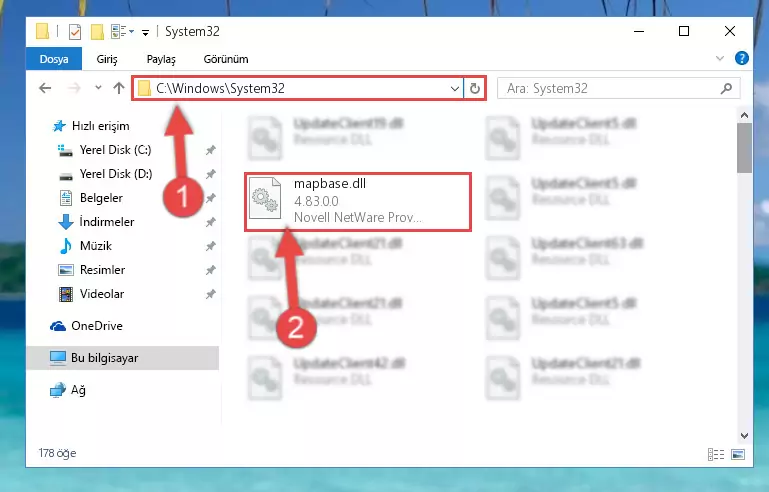Open Resimler folder in navigation pane
769x492 pixels.
tap(102, 270)
